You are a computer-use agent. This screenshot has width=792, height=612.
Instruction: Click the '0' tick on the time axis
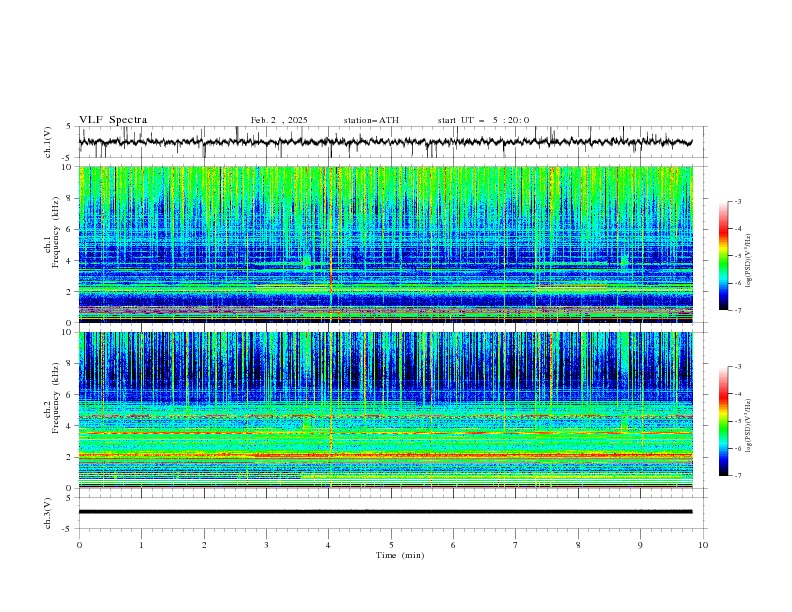79,545
